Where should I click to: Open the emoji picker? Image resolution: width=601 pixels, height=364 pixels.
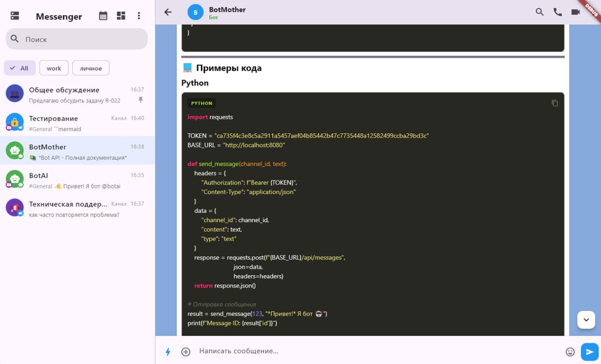(x=570, y=351)
